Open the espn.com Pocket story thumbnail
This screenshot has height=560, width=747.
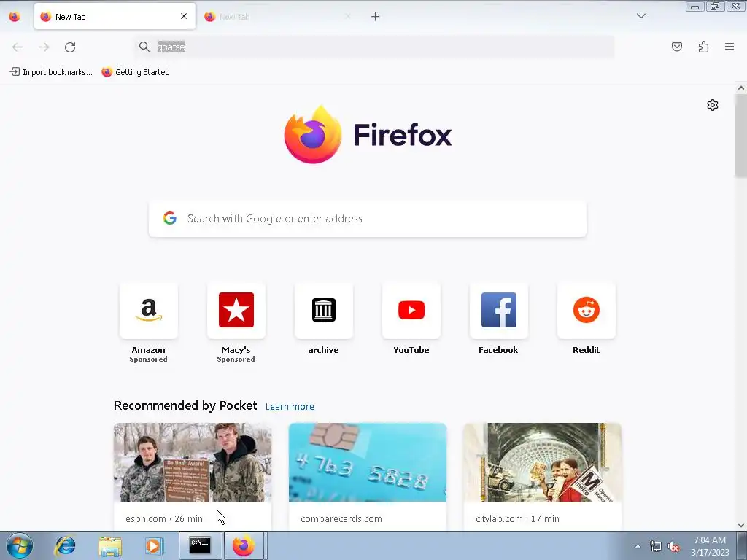pyautogui.click(x=193, y=462)
